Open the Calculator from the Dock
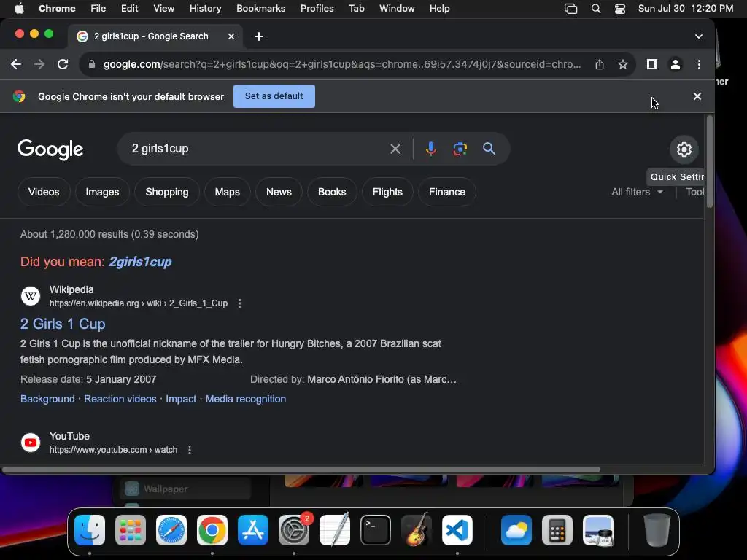Viewport: 747px width, 560px height. point(557,530)
